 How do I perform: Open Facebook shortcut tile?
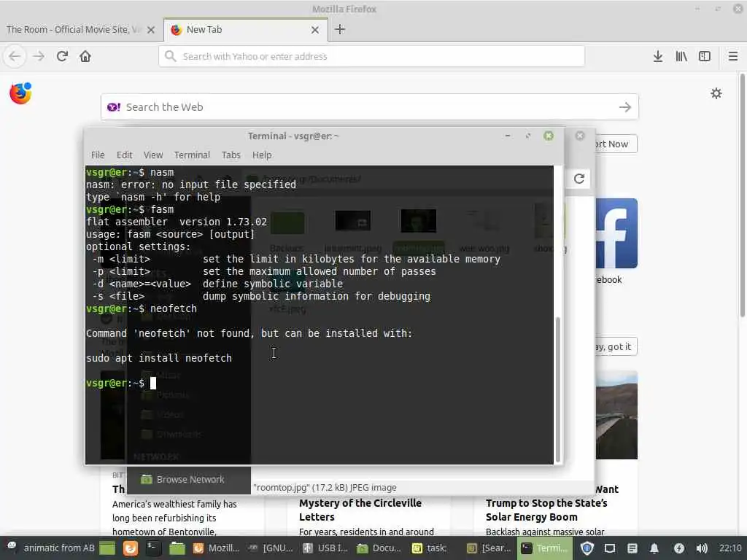(x=616, y=233)
